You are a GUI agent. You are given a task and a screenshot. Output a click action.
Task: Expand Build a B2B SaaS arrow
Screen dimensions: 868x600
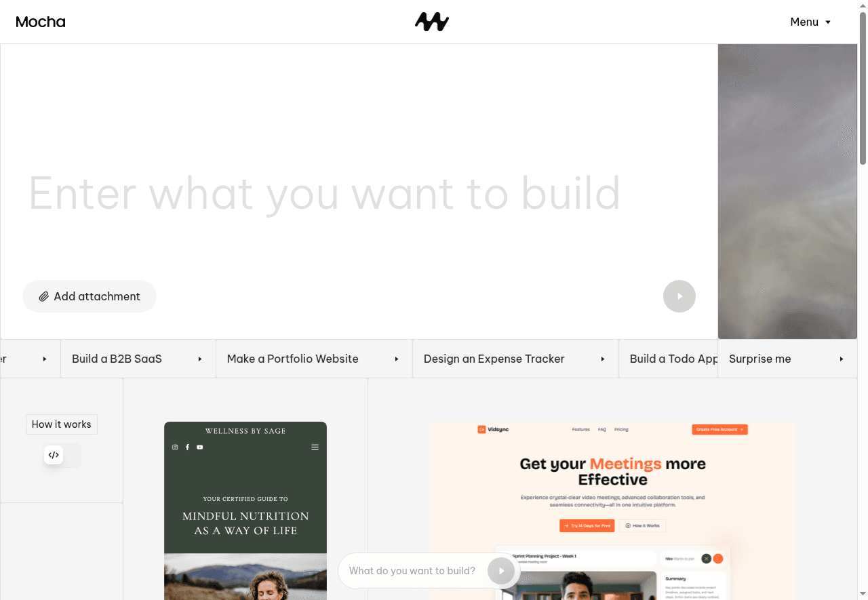click(x=200, y=359)
